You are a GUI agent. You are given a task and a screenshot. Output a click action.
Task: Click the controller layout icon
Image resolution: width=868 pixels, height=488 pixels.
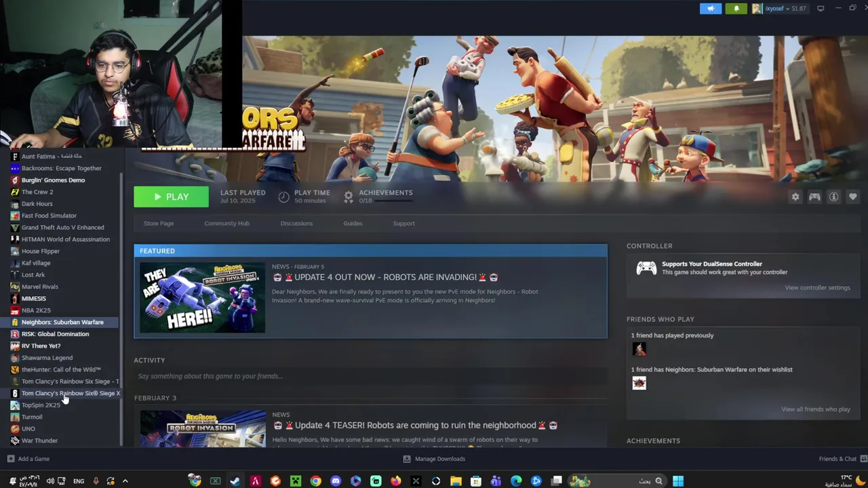click(x=814, y=197)
